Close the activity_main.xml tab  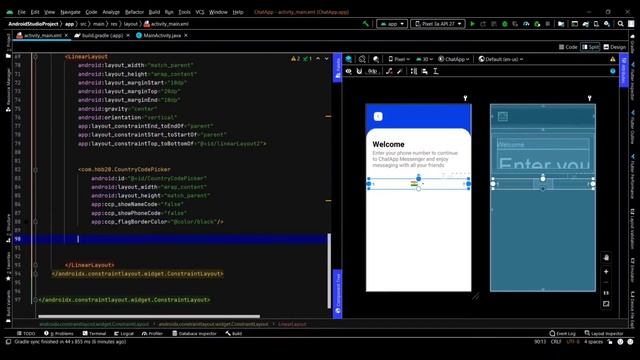[x=66, y=36]
